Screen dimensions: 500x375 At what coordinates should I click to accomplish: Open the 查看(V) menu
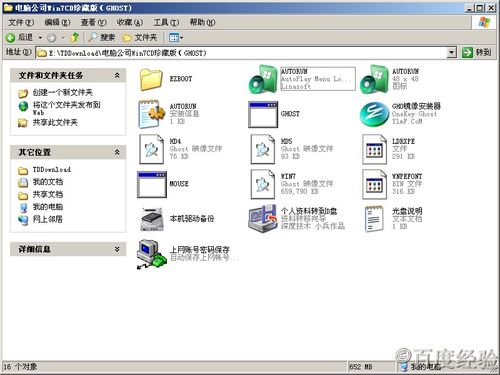click(94, 22)
